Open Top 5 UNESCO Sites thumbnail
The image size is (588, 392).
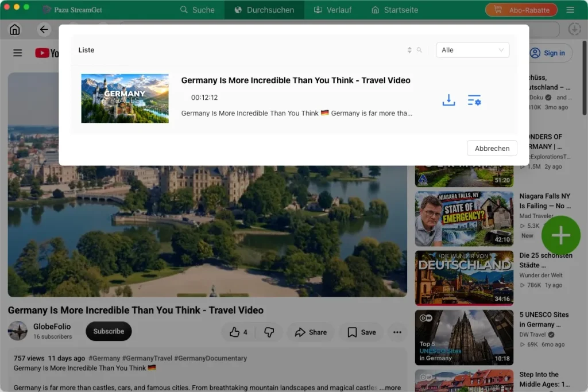tap(464, 337)
